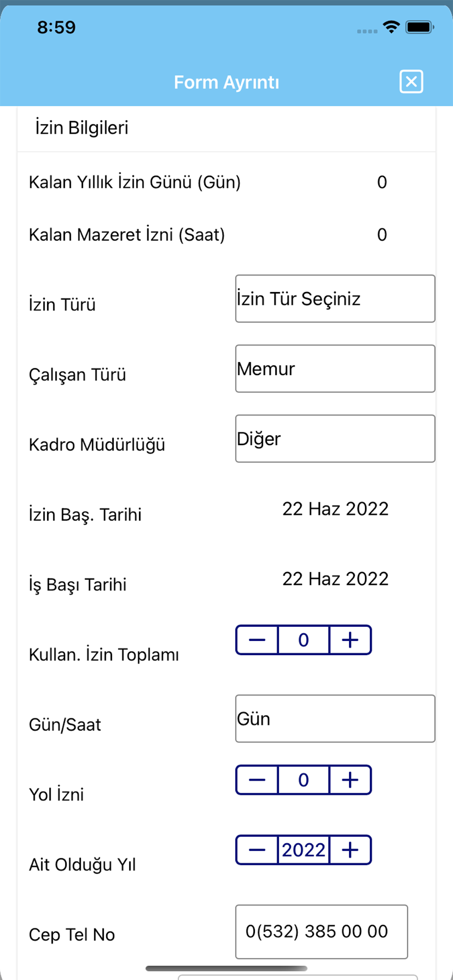The height and width of the screenshot is (980, 453).
Task: Tap the Yol İzni value field
Action: click(303, 780)
